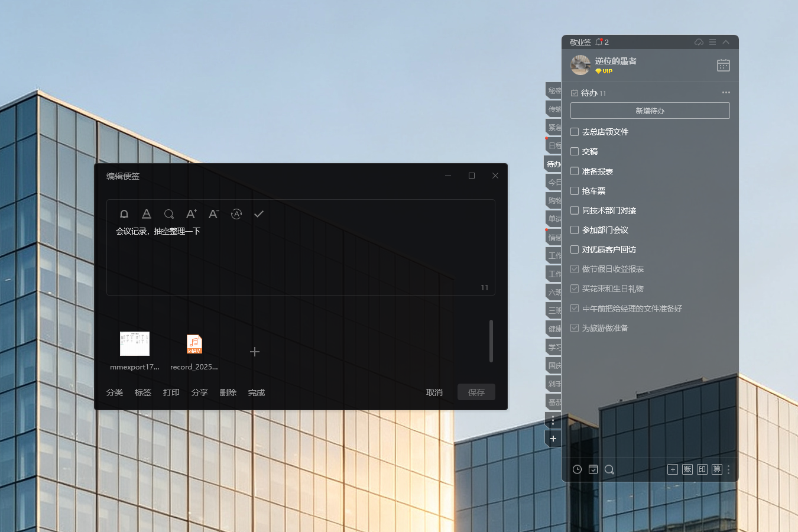Check the 交稿 todo item
798x532 pixels.
575,151
